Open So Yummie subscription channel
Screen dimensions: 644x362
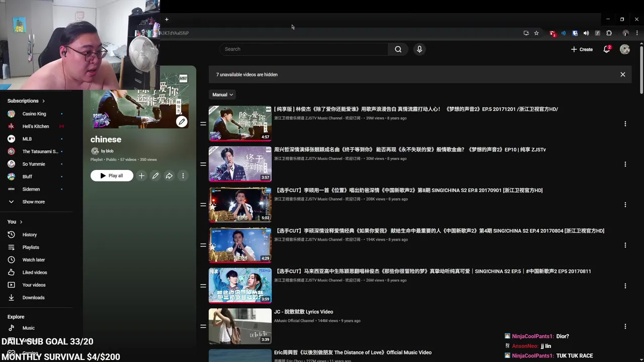(33, 164)
